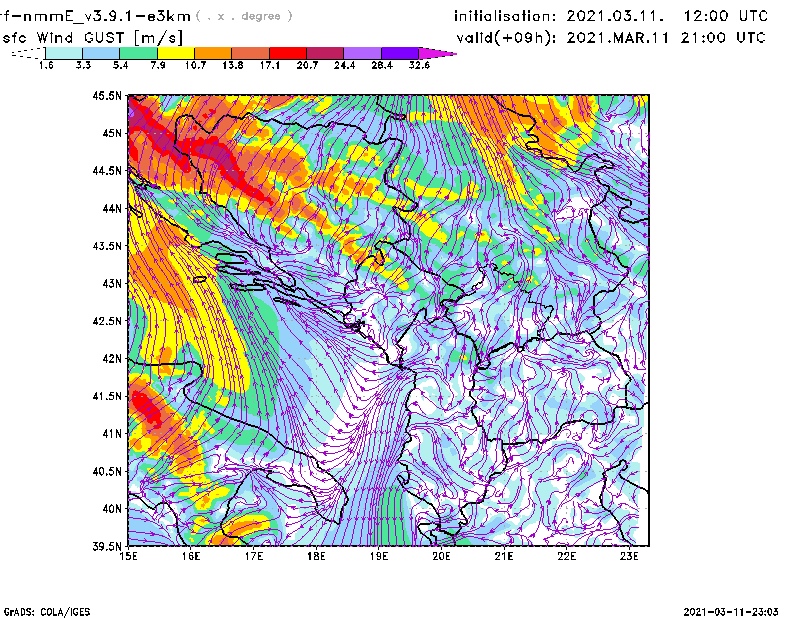This screenshot has height=618, width=800.
Task: Choose the crimson legend swatch after 20.7
Action: click(x=325, y=53)
